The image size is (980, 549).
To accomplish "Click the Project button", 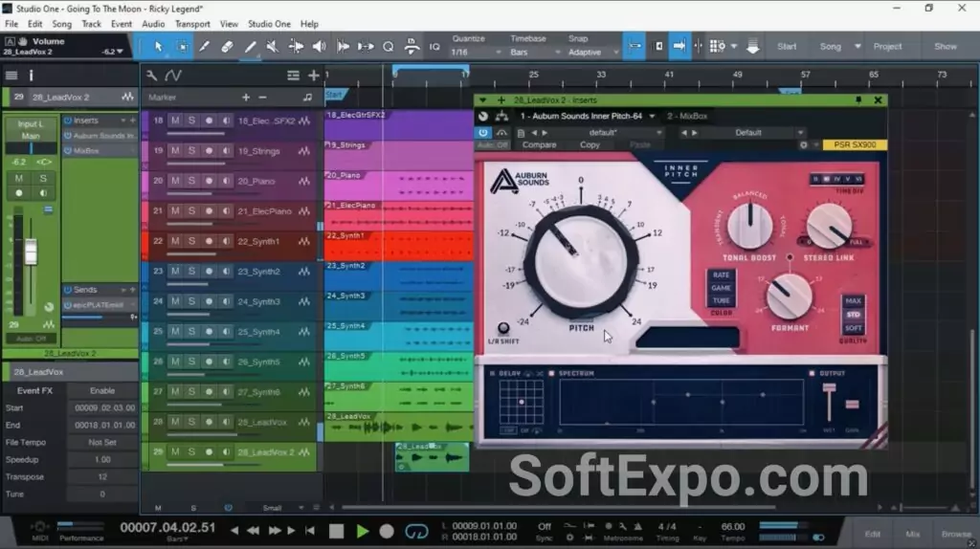I will coord(887,47).
